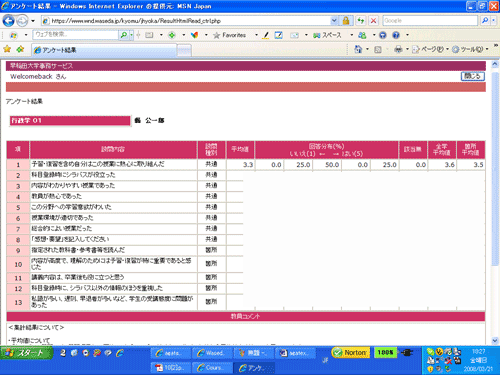Click the average value 3.3 cell
This screenshot has height=375, width=500.
pyautogui.click(x=240, y=165)
